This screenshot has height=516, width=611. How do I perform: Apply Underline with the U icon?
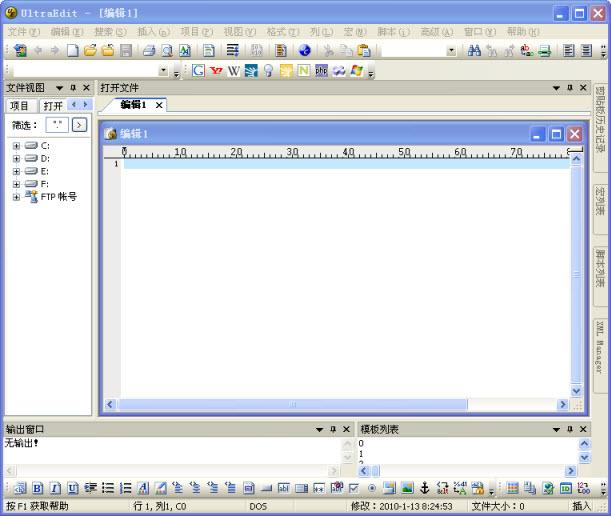[72, 488]
